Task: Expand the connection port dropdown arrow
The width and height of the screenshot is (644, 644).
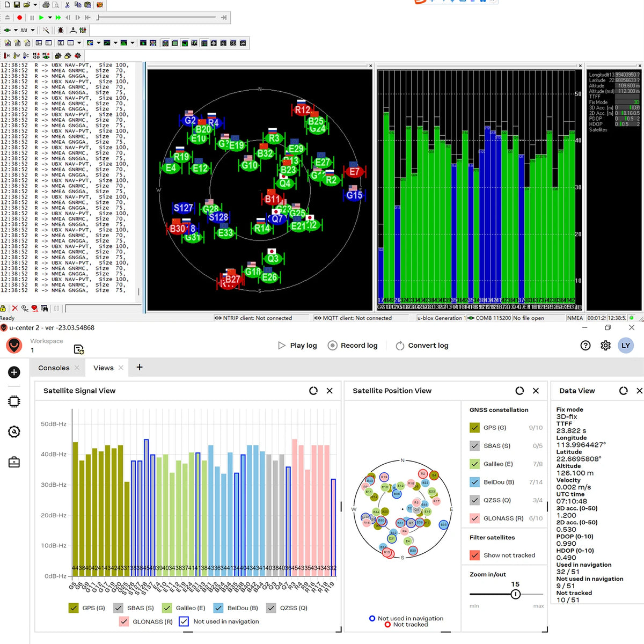Action: coord(16,30)
